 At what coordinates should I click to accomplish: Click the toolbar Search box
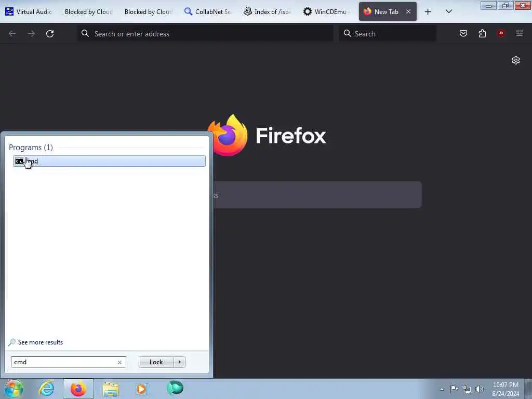coord(387,34)
